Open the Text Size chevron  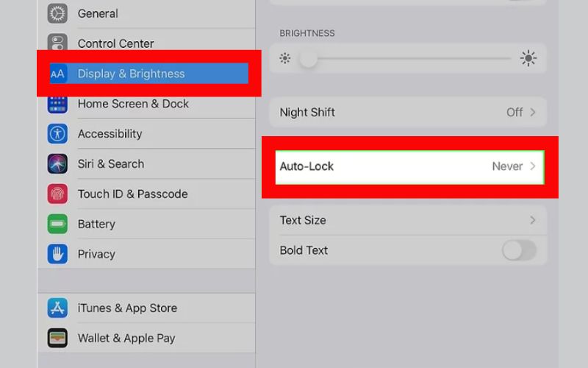tap(532, 220)
